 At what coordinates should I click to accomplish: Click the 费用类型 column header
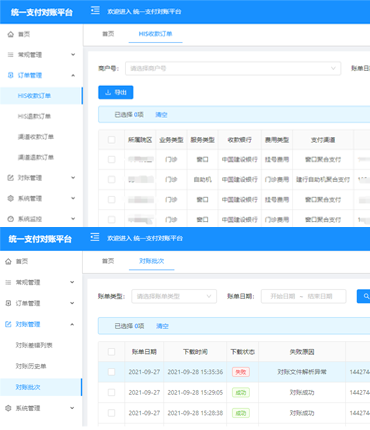pyautogui.click(x=277, y=140)
